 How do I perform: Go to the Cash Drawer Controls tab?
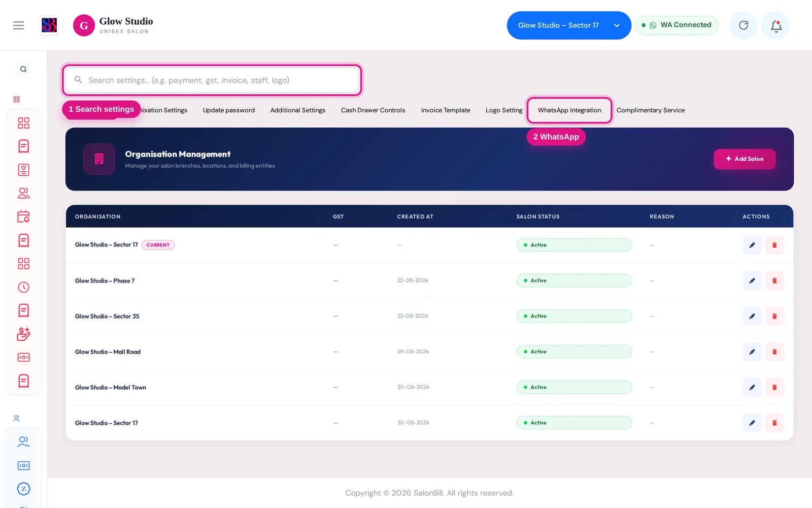[x=373, y=110]
